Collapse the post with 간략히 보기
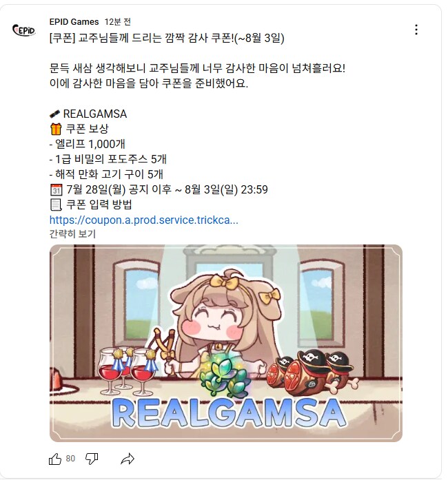The width and height of the screenshot is (448, 480). pos(72,234)
